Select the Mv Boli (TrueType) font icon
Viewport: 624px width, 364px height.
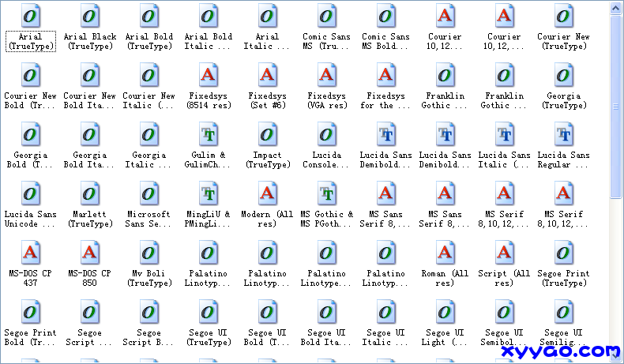tap(149, 253)
